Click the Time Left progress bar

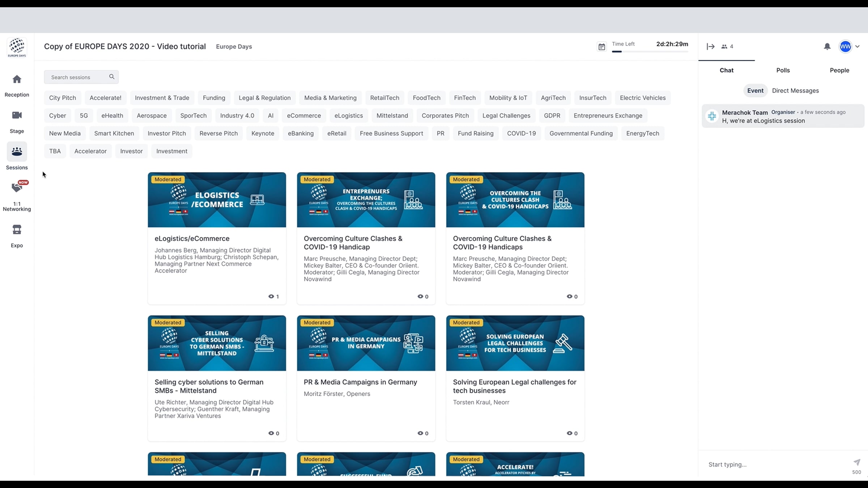[x=650, y=52]
